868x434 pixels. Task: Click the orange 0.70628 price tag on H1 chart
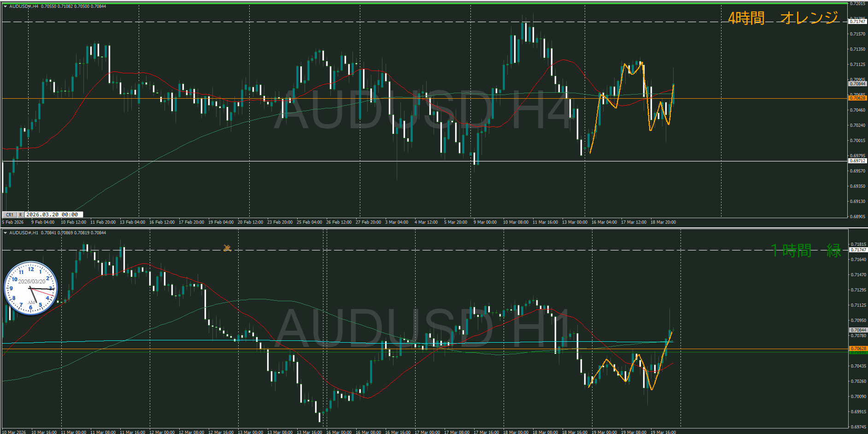858,349
